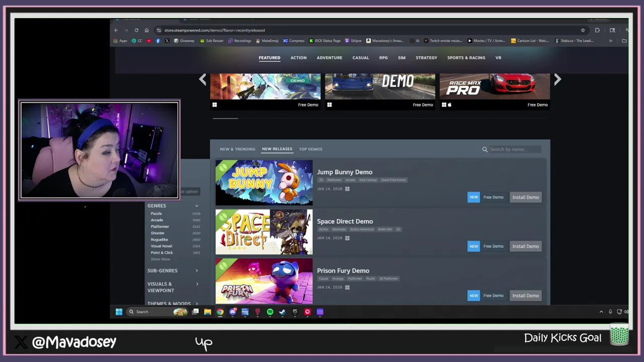
Task: Select the SPORTS & RACING category tab
Action: (x=466, y=58)
